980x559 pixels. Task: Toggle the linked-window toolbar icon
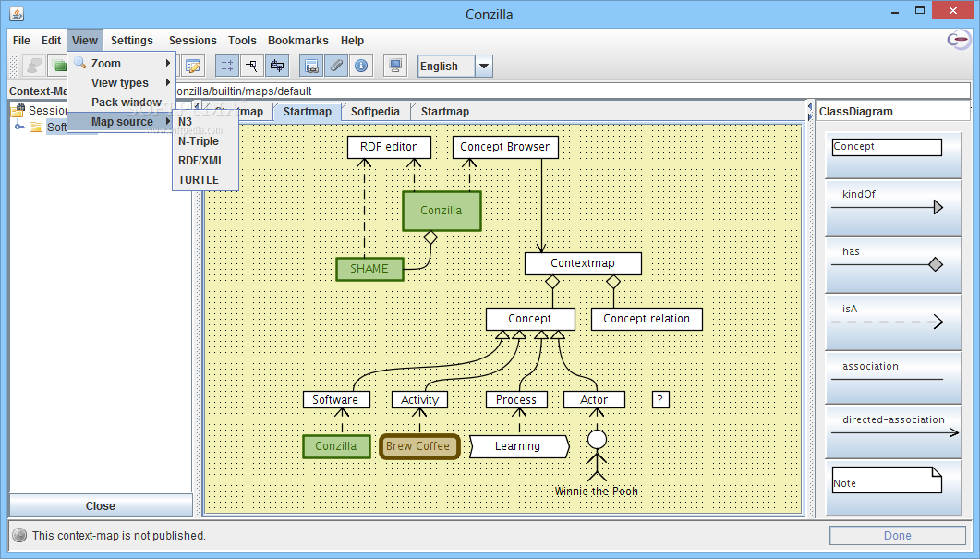point(312,66)
